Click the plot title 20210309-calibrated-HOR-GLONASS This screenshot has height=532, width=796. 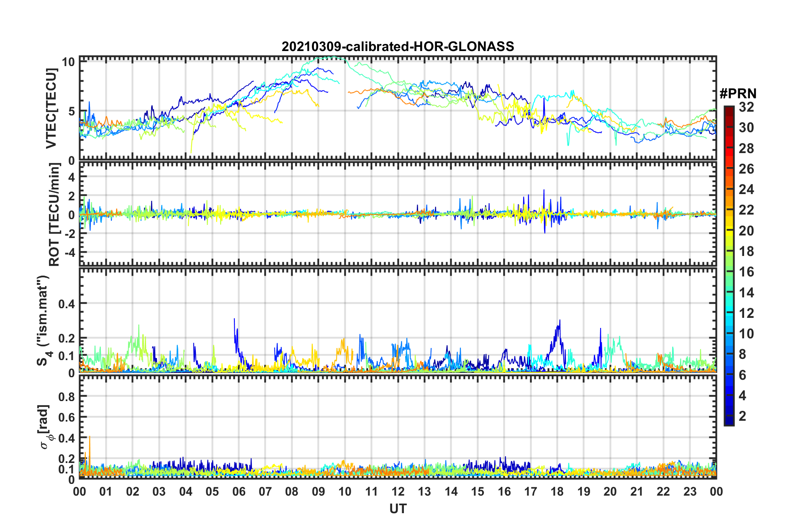(398, 46)
